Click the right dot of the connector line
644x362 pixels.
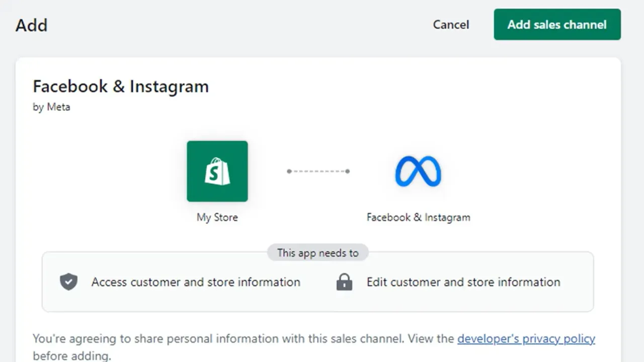click(347, 171)
